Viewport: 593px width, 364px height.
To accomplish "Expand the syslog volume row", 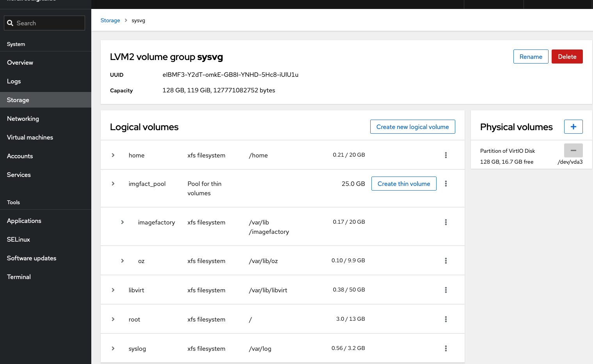I will [x=113, y=348].
